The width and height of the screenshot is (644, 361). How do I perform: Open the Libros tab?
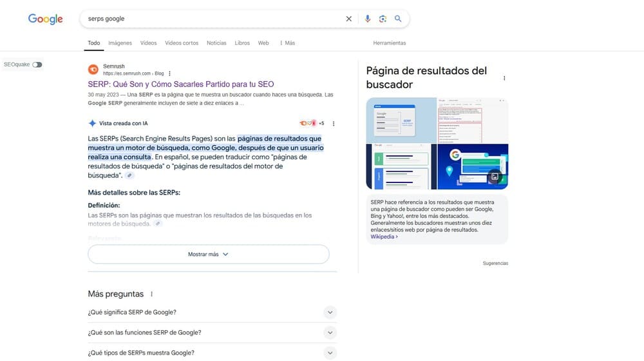click(242, 43)
